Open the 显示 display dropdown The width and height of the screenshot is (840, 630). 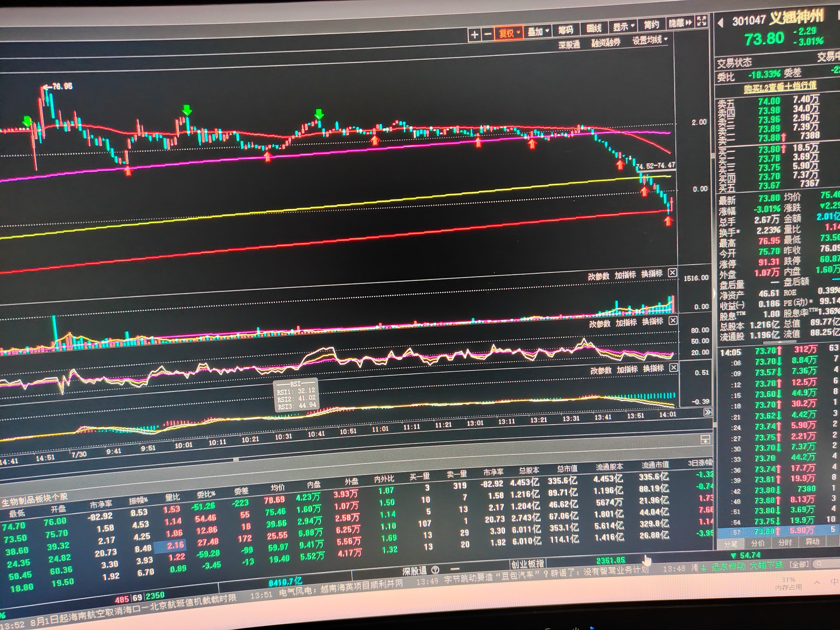[623, 26]
